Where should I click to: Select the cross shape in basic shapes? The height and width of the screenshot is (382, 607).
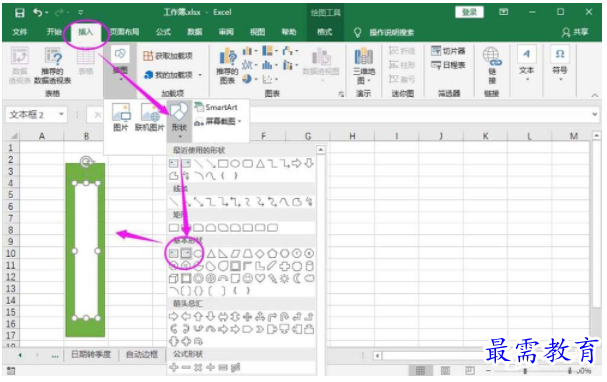(x=285, y=266)
